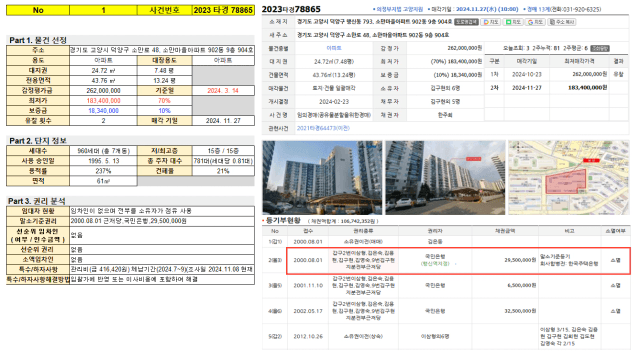
Task: Select the Part 1. 물건 선정 heading
Action: (x=38, y=40)
